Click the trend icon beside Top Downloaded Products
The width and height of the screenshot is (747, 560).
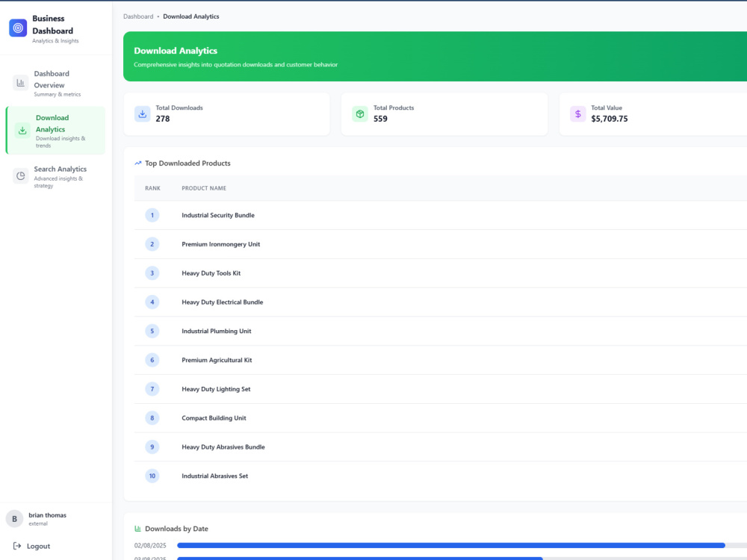[x=138, y=164]
